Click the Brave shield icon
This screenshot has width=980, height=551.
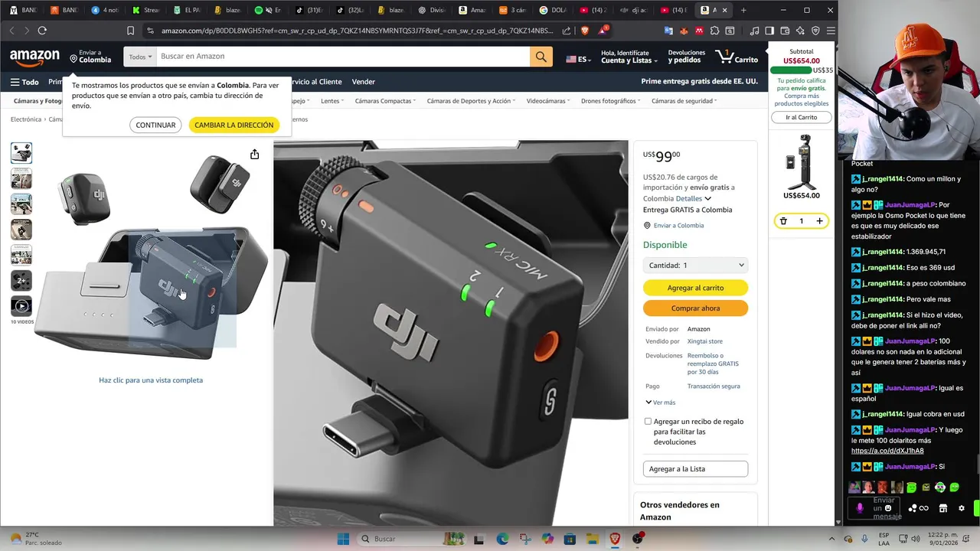coord(586,31)
